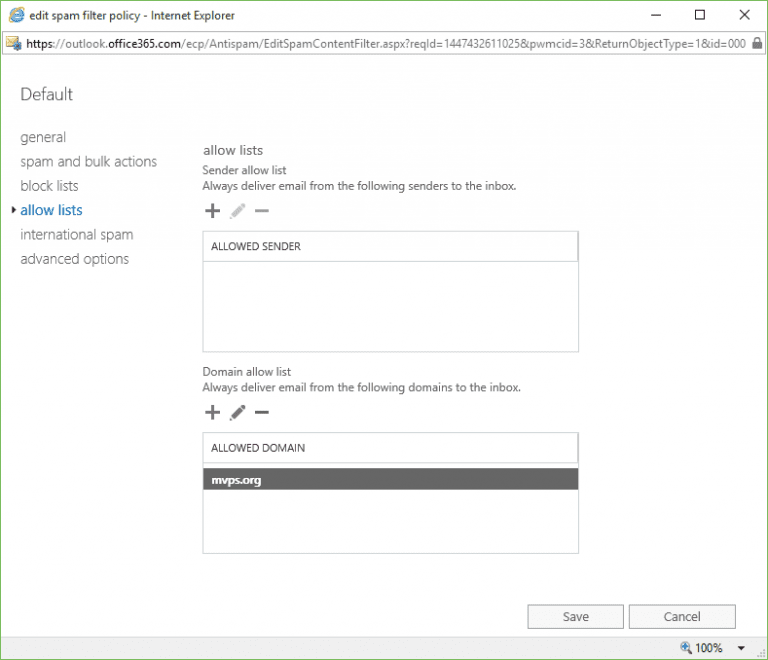Close the edit spam filter policy window
Image resolution: width=768 pixels, height=660 pixels.
point(744,15)
